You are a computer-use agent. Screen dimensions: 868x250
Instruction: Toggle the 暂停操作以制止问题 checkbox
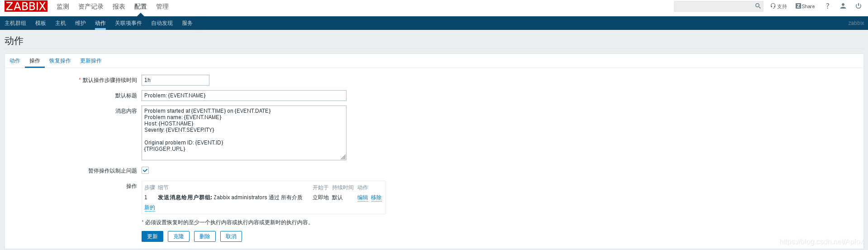[145, 170]
